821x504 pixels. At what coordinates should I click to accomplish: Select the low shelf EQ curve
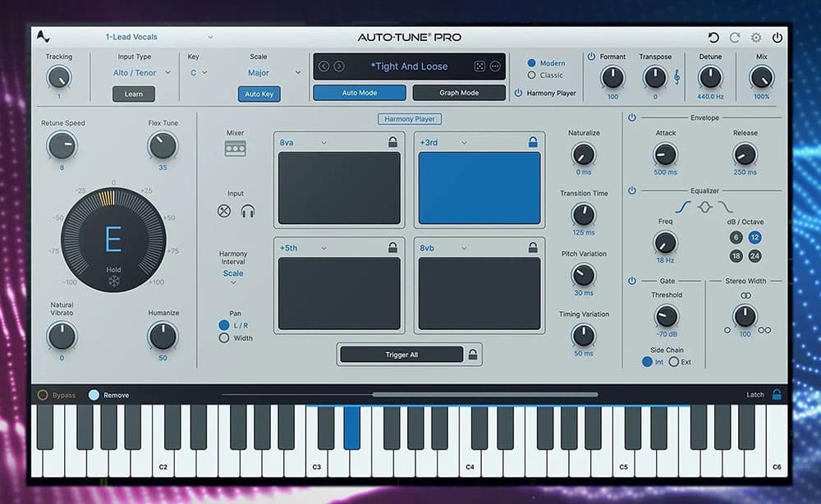(x=683, y=207)
